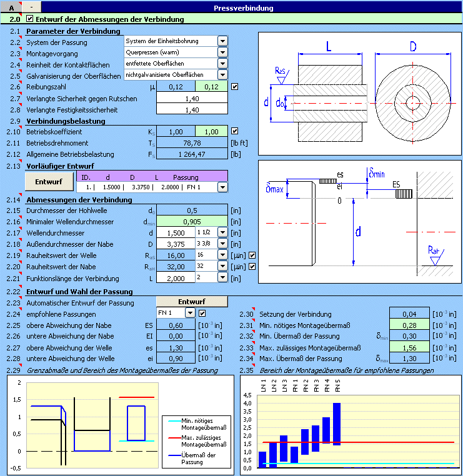
Task: Toggle section 2.0 Entwurf der Abmessungen checkbox
Action: 29,19
